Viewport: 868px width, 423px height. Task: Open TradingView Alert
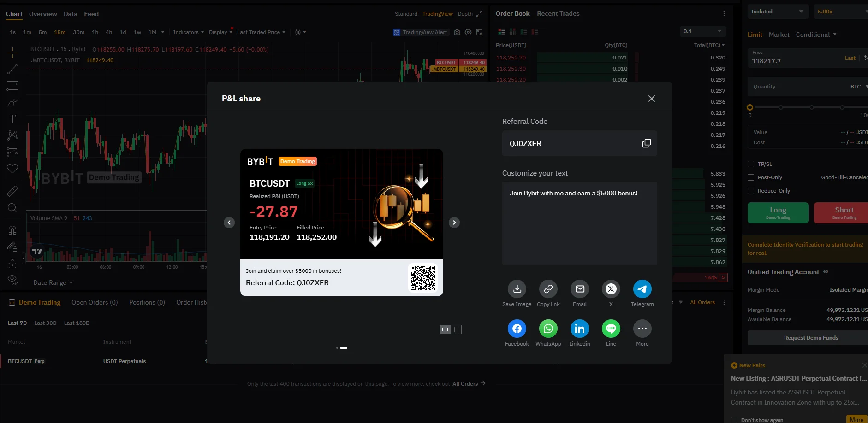point(420,32)
